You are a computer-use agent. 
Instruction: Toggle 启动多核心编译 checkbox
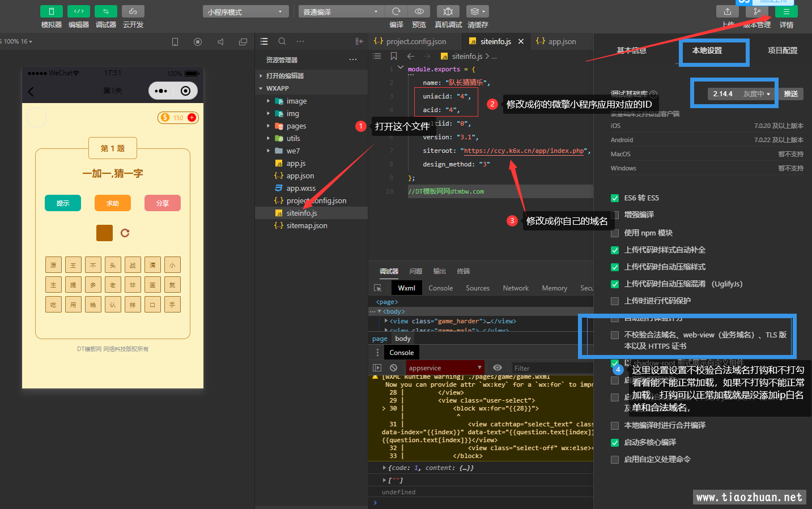(x=615, y=443)
